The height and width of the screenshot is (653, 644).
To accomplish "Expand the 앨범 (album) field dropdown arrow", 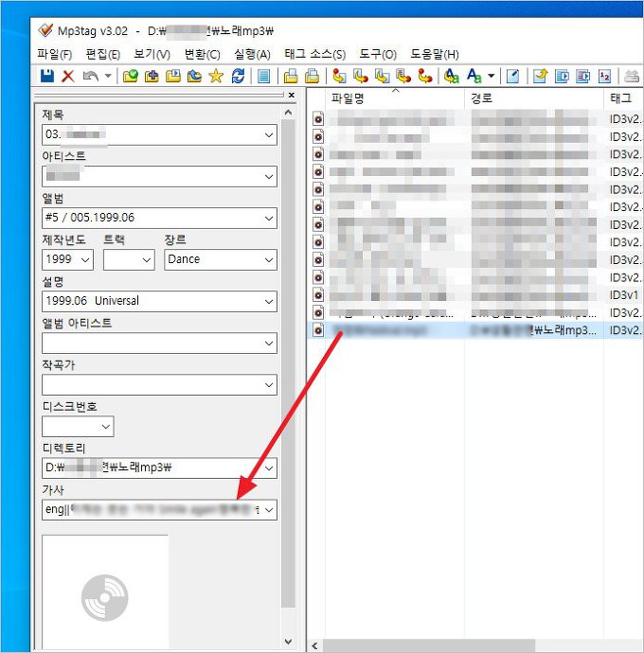I will (267, 218).
